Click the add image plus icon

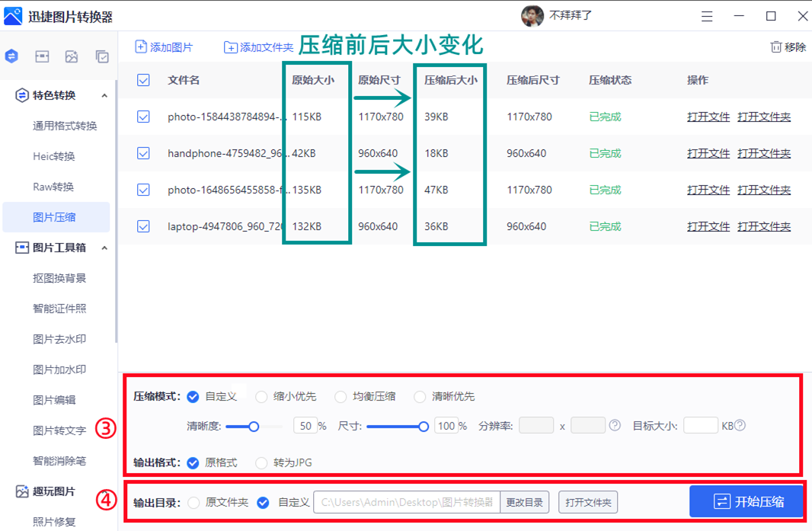141,47
